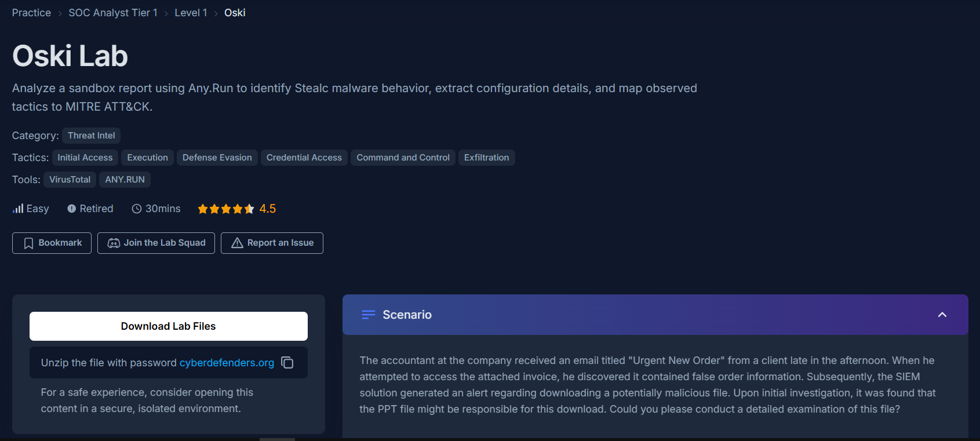This screenshot has width=980, height=441.
Task: Click the Discord icon in Join button
Action: point(114,243)
